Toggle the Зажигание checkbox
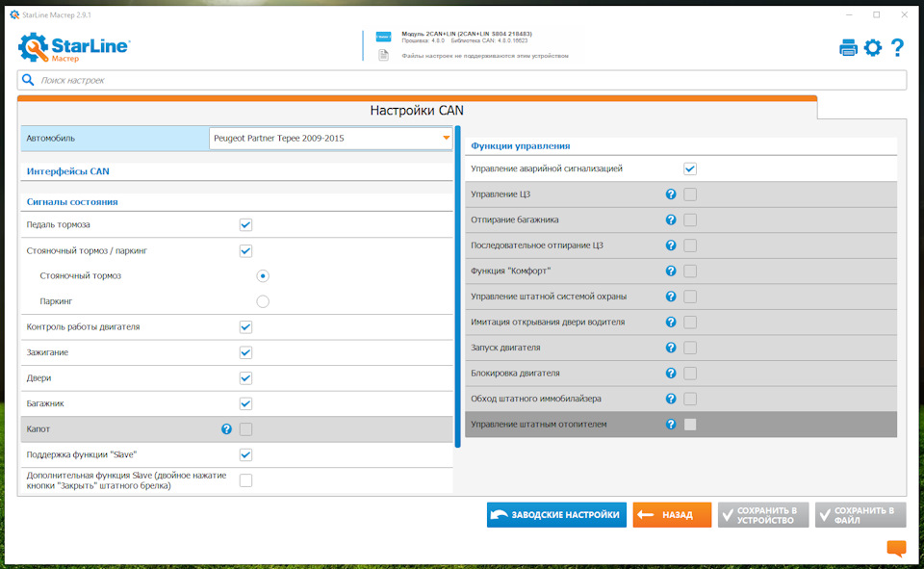The image size is (924, 569). (x=245, y=352)
